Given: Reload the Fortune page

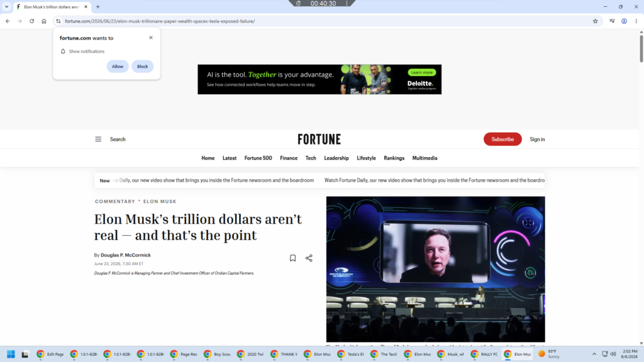Looking at the screenshot, I should click(31, 21).
